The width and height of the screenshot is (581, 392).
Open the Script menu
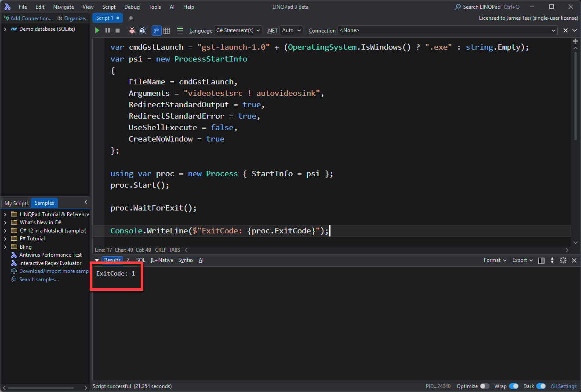point(109,7)
